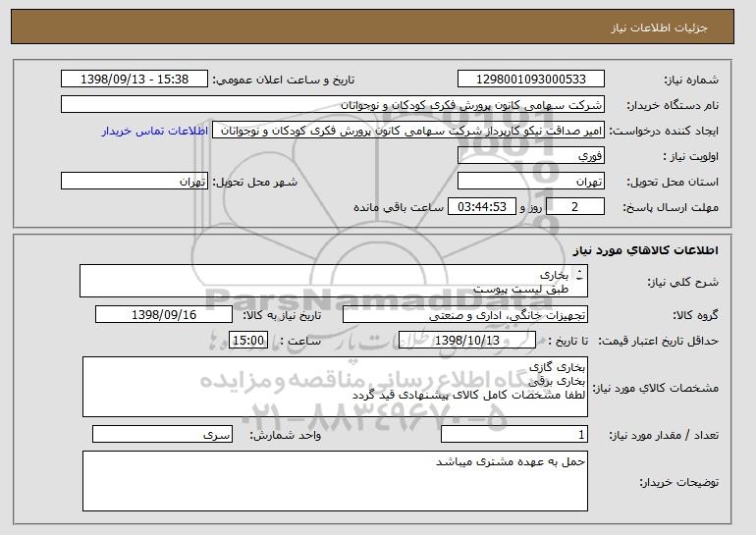Select the public announcement date field
Viewport: 756px width, 535px height.
[x=135, y=80]
